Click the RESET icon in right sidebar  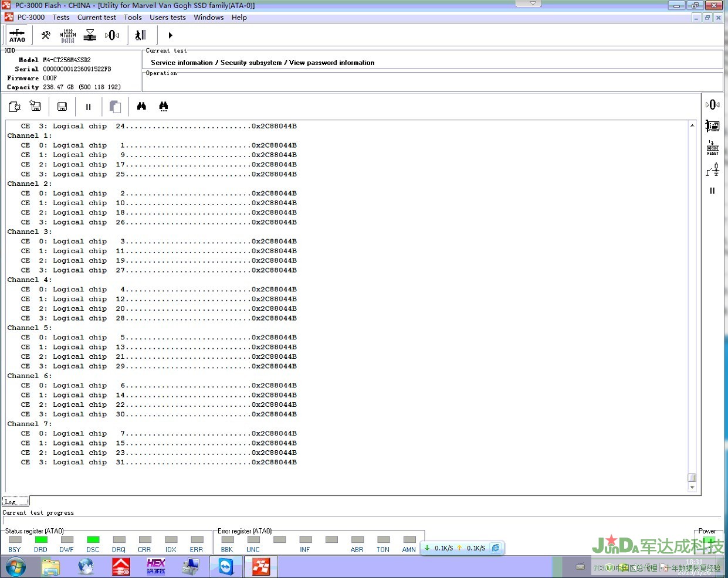tap(712, 148)
